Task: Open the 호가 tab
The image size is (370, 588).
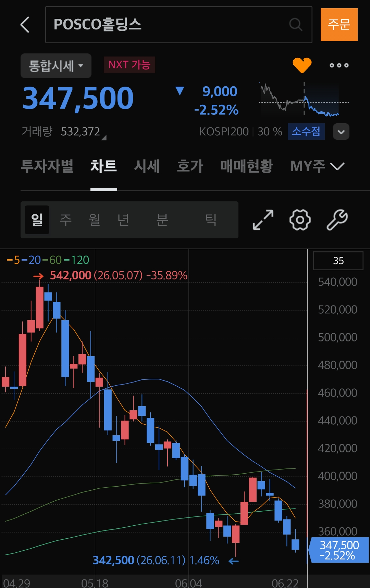Action: [190, 166]
